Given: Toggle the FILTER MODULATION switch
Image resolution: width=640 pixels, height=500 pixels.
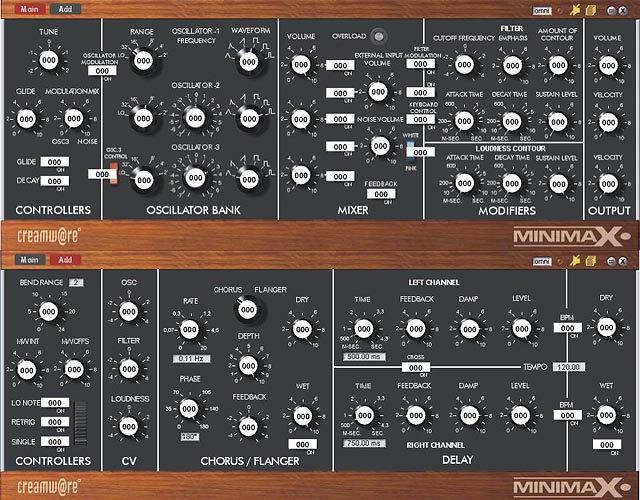Looking at the screenshot, I should coord(420,64).
